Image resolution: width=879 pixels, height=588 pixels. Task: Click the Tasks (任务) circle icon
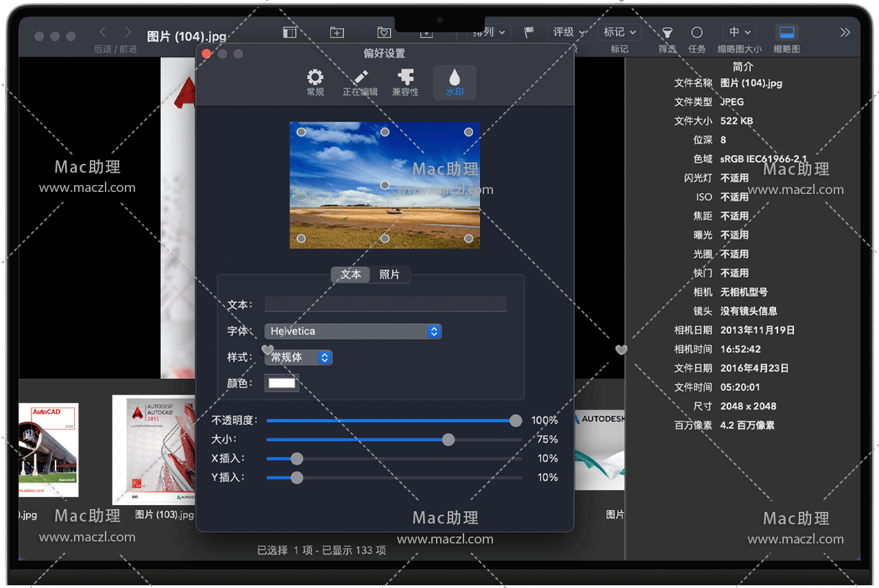click(697, 33)
